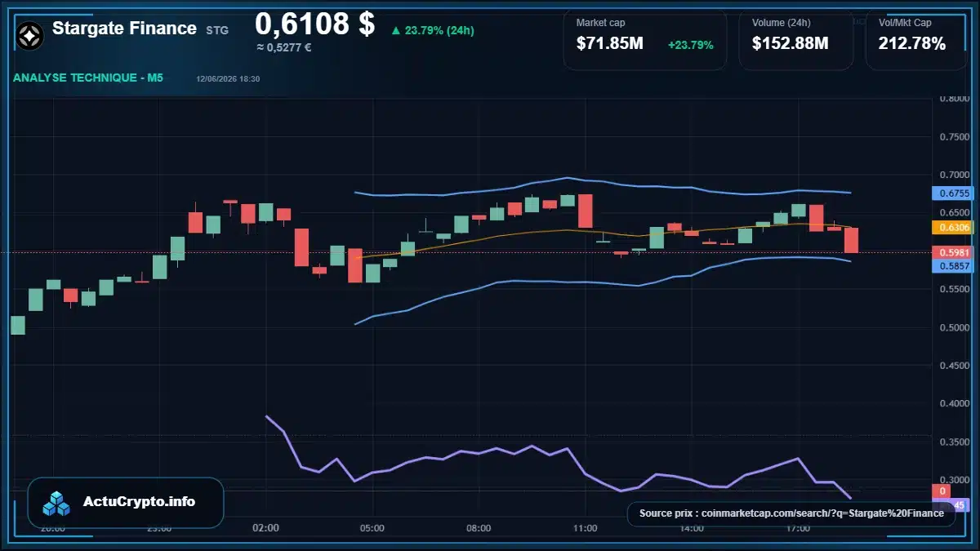Click the 17:00 time axis label
The width and height of the screenshot is (980, 551).
[797, 528]
